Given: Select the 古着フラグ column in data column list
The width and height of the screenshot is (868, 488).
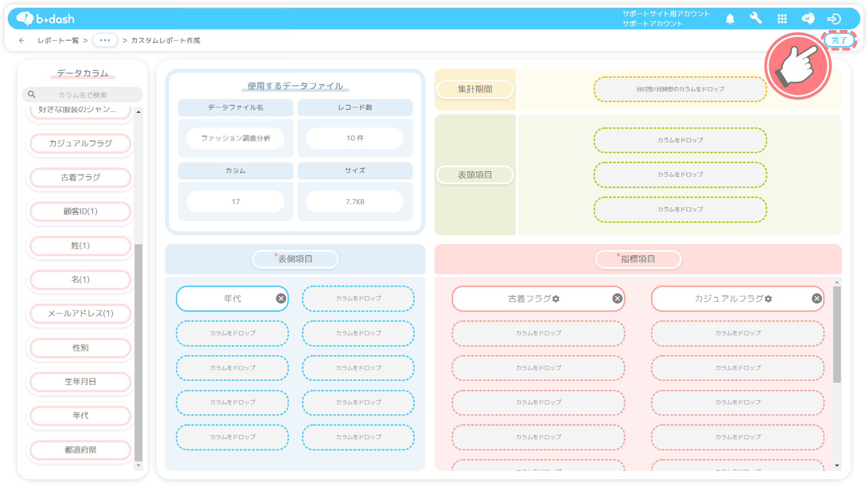Looking at the screenshot, I should coord(80,177).
